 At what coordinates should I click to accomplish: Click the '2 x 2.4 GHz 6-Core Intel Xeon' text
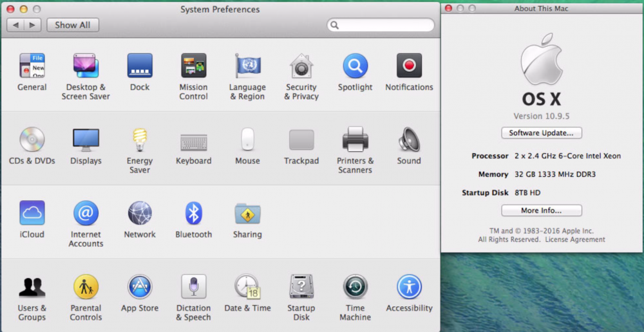[567, 156]
